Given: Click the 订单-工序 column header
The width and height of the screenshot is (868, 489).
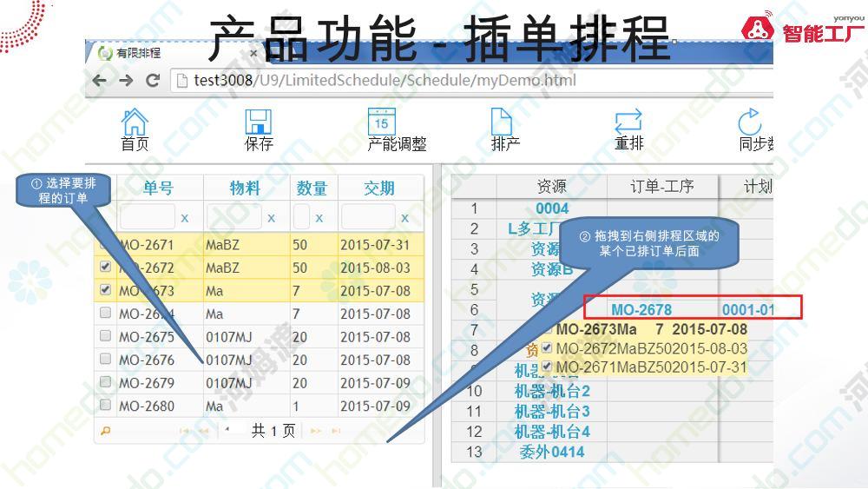Looking at the screenshot, I should pos(661,186).
